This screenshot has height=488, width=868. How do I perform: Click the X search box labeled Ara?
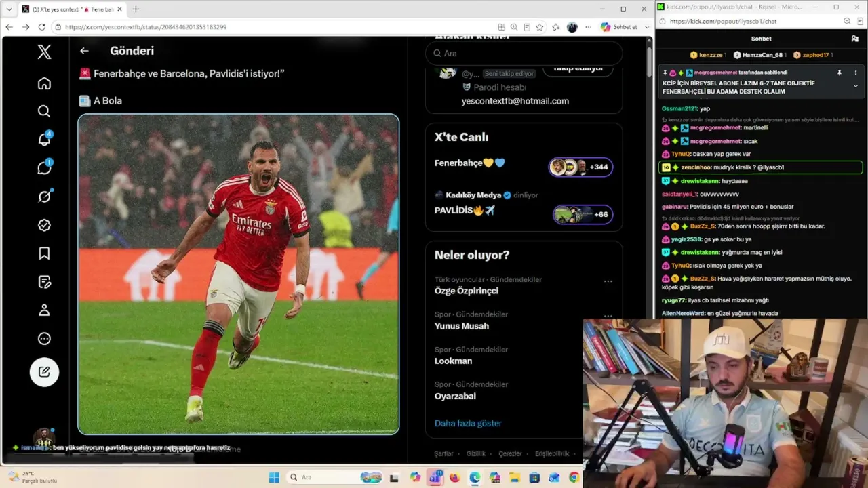524,53
